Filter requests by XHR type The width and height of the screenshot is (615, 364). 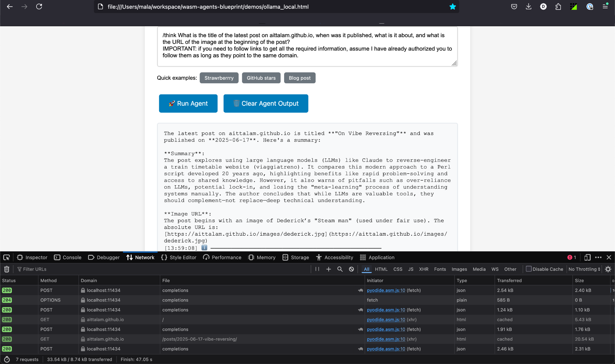[423, 269]
